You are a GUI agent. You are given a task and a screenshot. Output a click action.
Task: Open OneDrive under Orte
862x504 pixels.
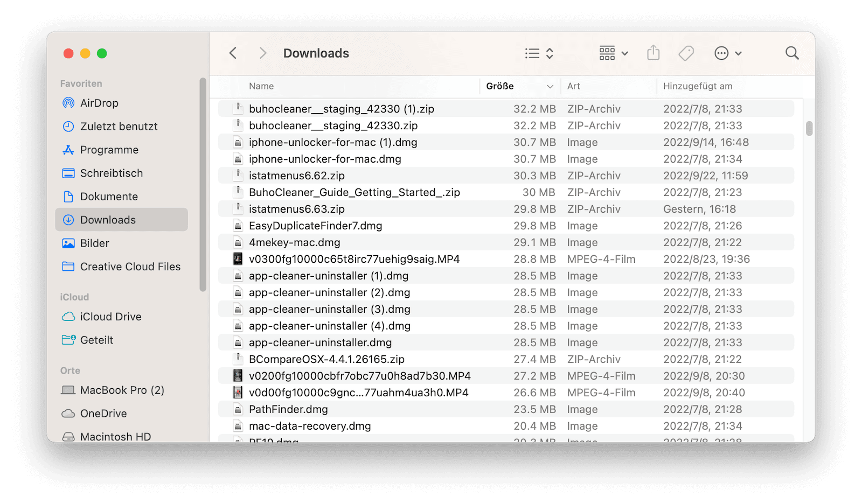click(104, 414)
